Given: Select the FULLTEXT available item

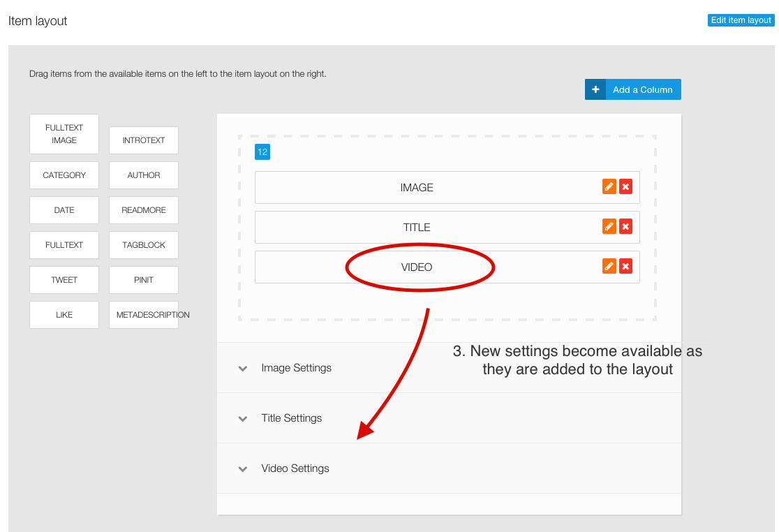Looking at the screenshot, I should pos(64,245).
